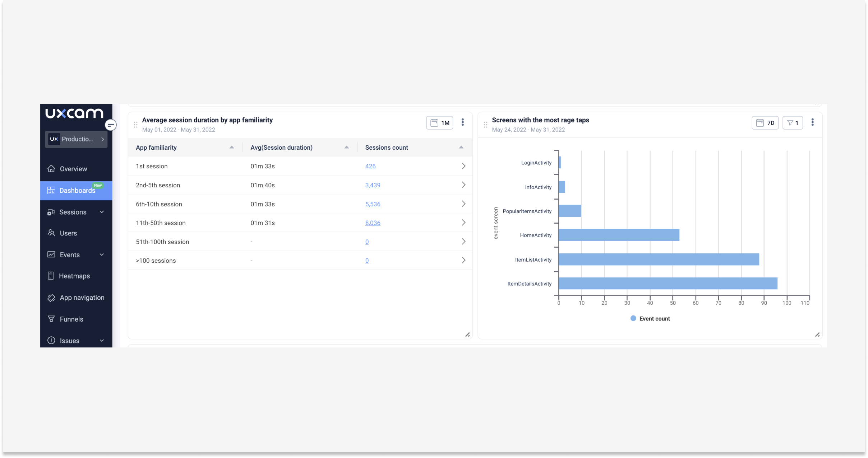Click the Users icon in the sidebar
Screen dimensions: 868x458
51,233
